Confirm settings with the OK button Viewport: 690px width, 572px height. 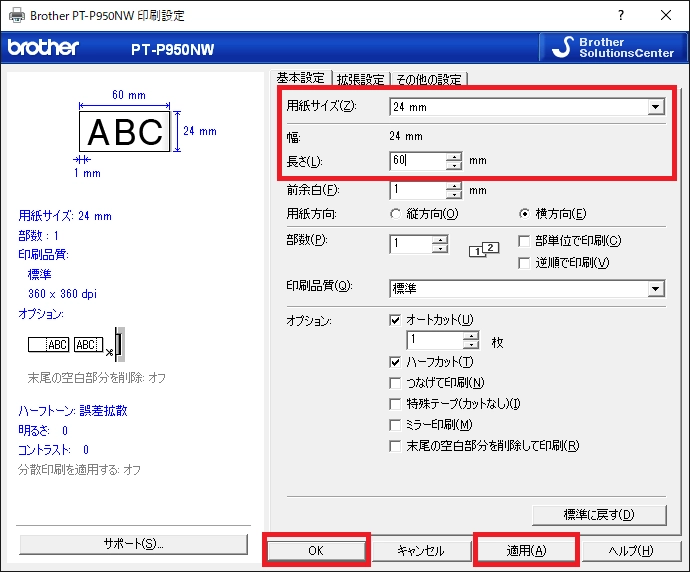tap(316, 550)
